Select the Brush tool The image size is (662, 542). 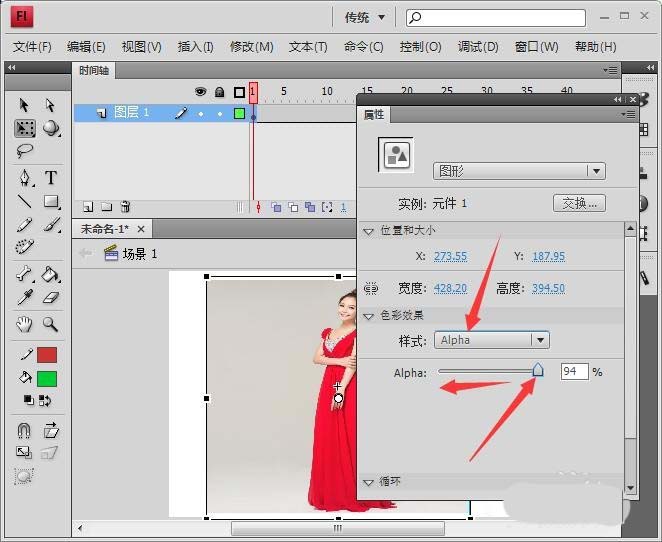point(51,225)
